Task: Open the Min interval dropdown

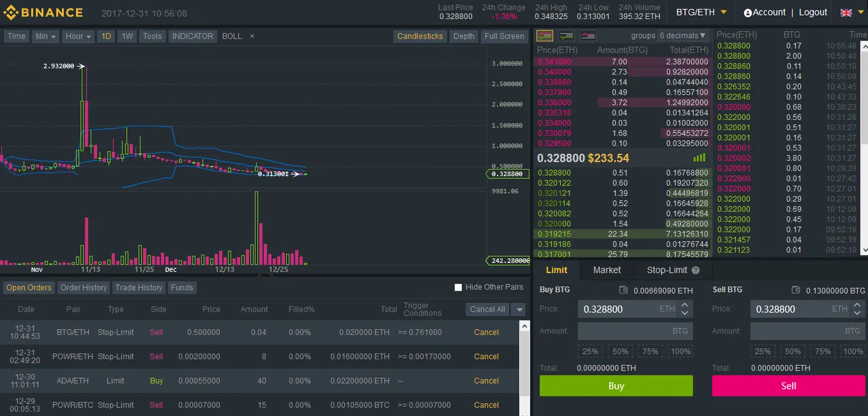Action: pos(45,36)
